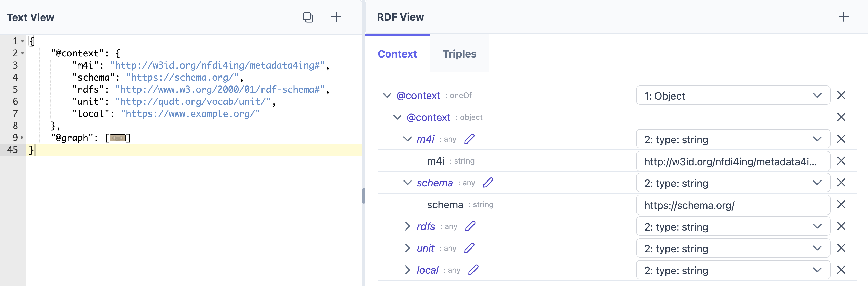Fold the @context block at line 2

coord(23,53)
